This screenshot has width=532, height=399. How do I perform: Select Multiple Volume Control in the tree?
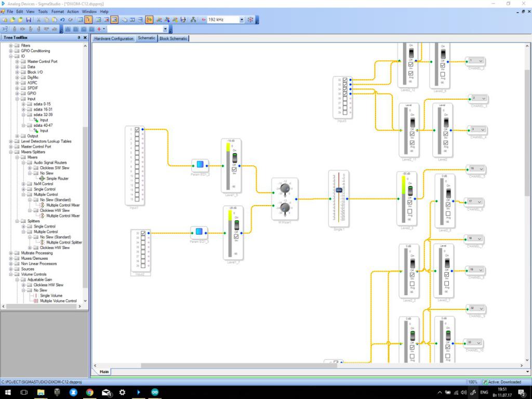point(58,301)
